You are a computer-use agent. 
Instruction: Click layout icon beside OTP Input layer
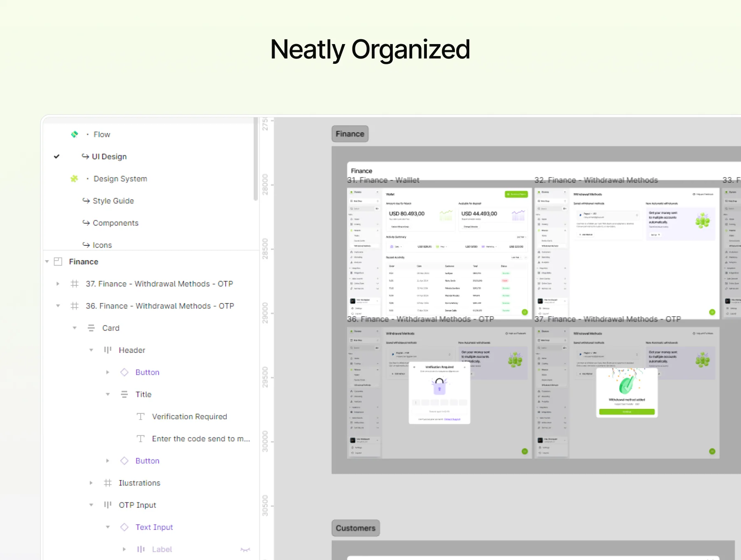click(107, 505)
